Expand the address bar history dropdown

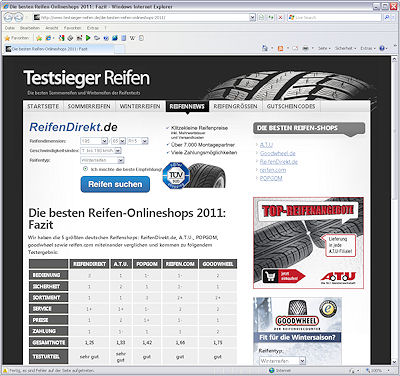tap(252, 17)
